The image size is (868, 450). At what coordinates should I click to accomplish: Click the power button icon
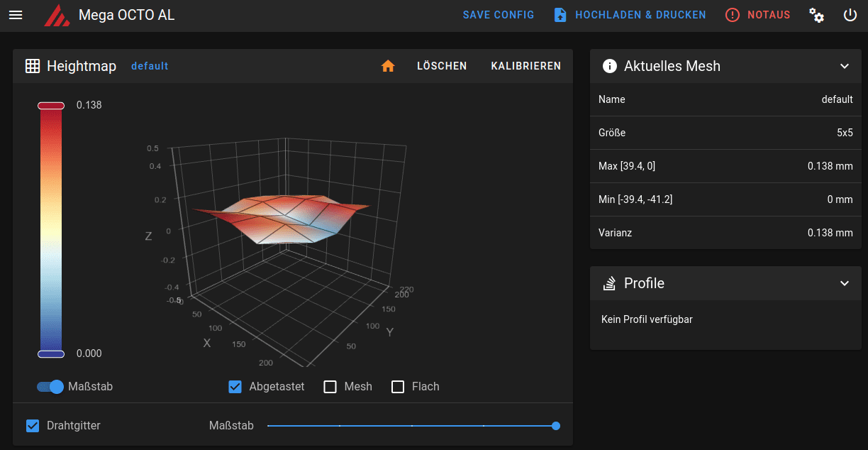(850, 15)
